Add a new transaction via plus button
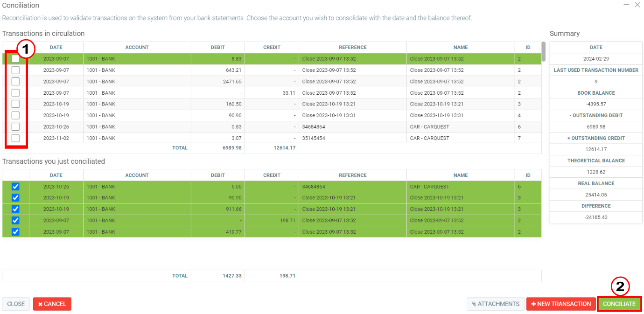644x314 pixels. click(x=561, y=304)
